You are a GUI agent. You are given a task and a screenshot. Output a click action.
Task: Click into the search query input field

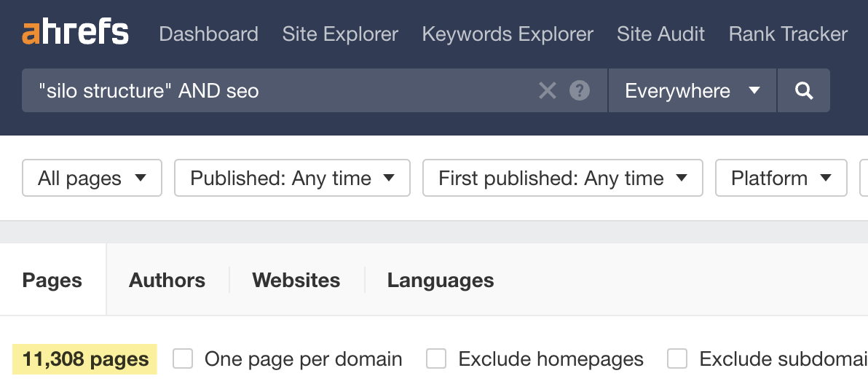click(x=277, y=90)
